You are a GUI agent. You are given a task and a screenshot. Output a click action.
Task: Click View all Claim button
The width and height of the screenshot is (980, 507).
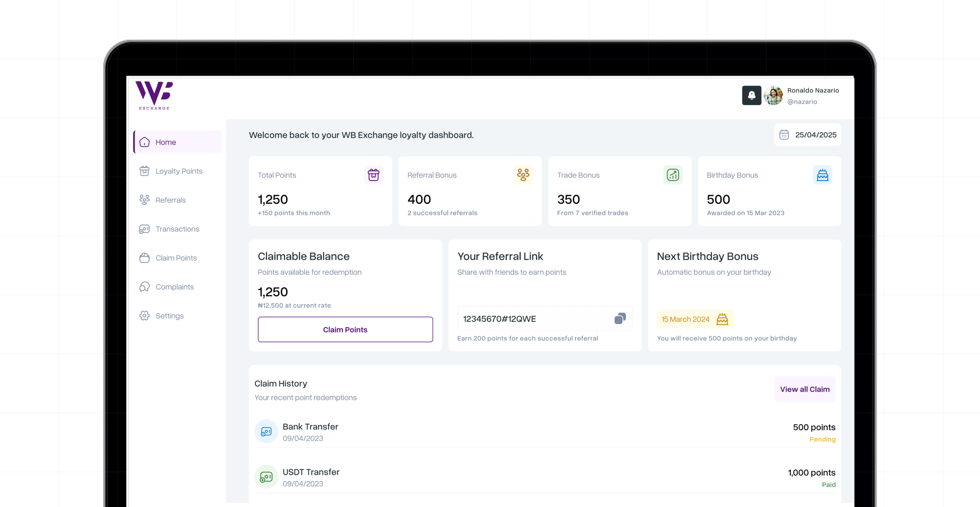click(805, 389)
